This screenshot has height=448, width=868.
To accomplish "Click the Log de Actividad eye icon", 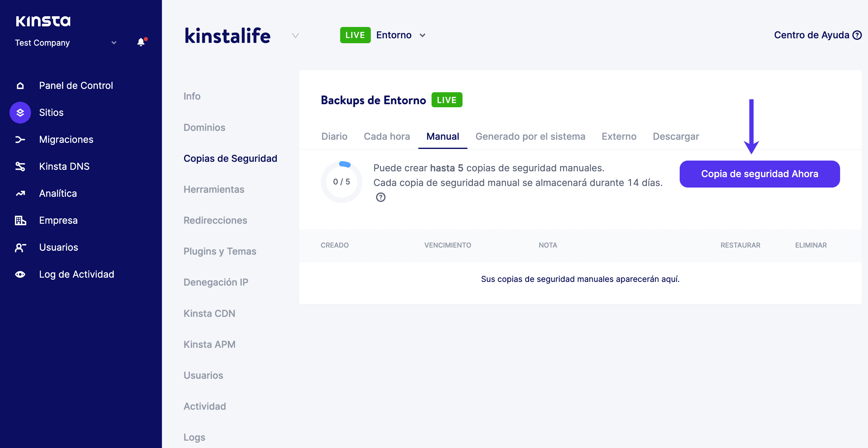I will [x=20, y=274].
